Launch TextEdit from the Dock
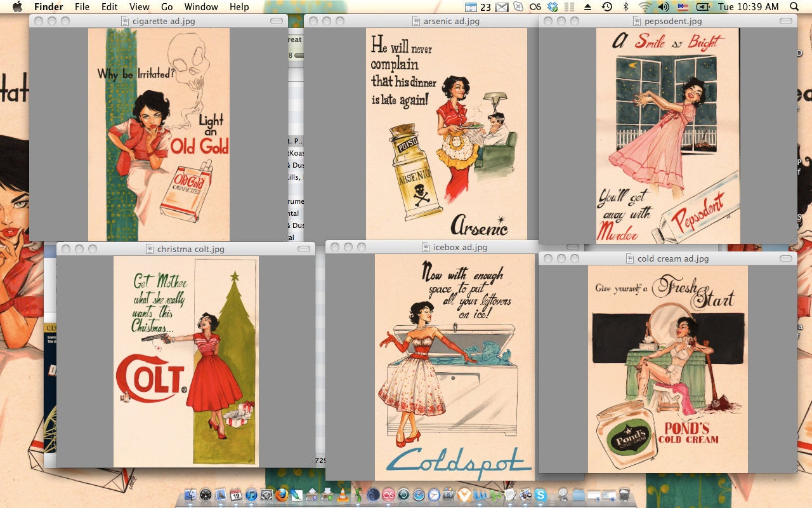Viewport: 812px width, 508px height. [x=509, y=495]
